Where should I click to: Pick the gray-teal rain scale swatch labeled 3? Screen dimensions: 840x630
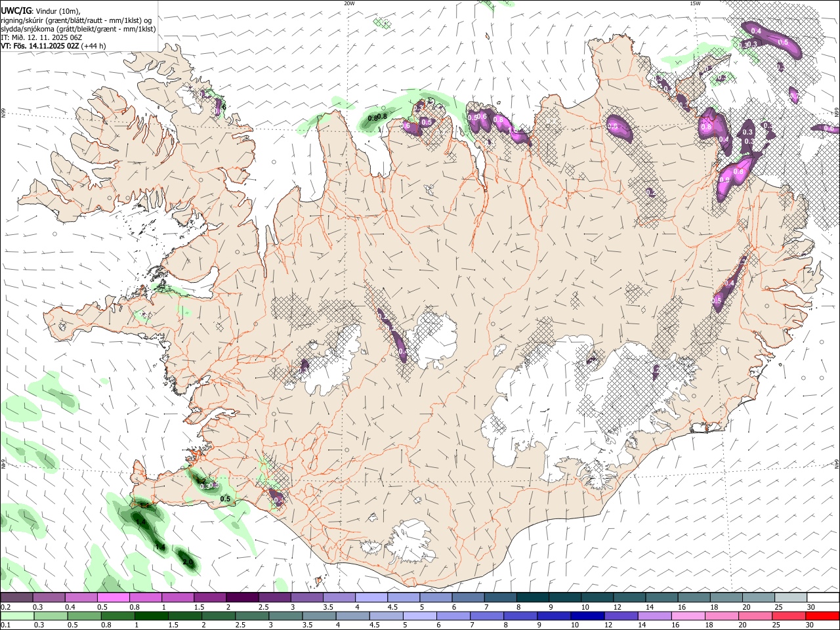coord(284,616)
